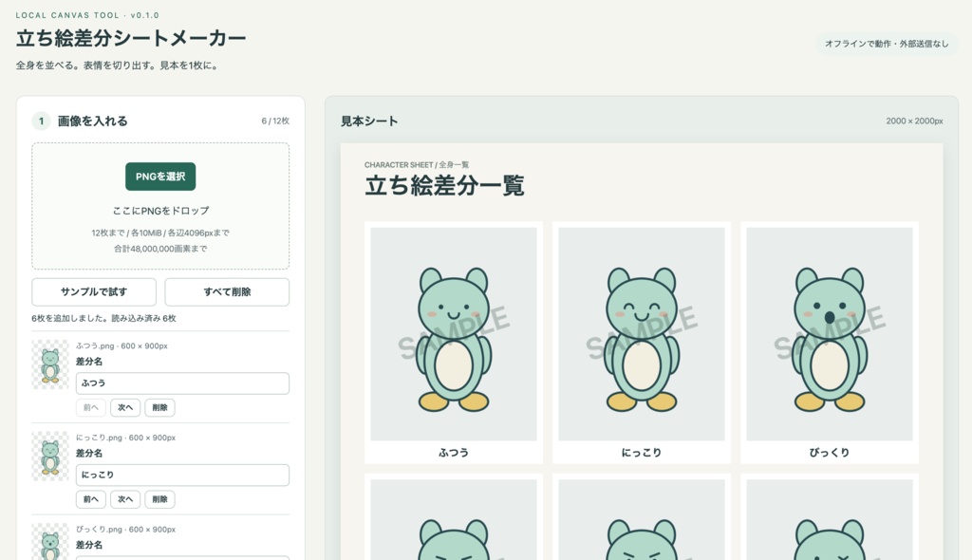Viewport: 972px width, 560px height.
Task: Click the 合計48,000,000画素まで limit text
Action: [160, 249]
